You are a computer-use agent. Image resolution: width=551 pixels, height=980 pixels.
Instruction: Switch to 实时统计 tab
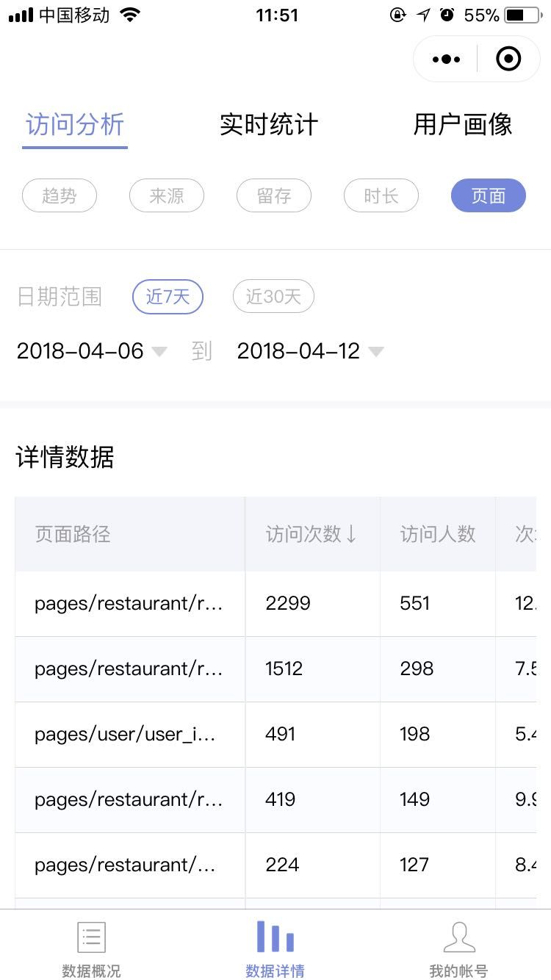[269, 124]
